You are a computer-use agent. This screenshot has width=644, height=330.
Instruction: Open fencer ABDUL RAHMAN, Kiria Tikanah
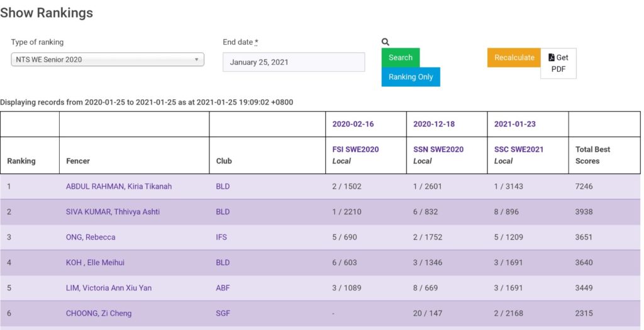[x=119, y=186]
